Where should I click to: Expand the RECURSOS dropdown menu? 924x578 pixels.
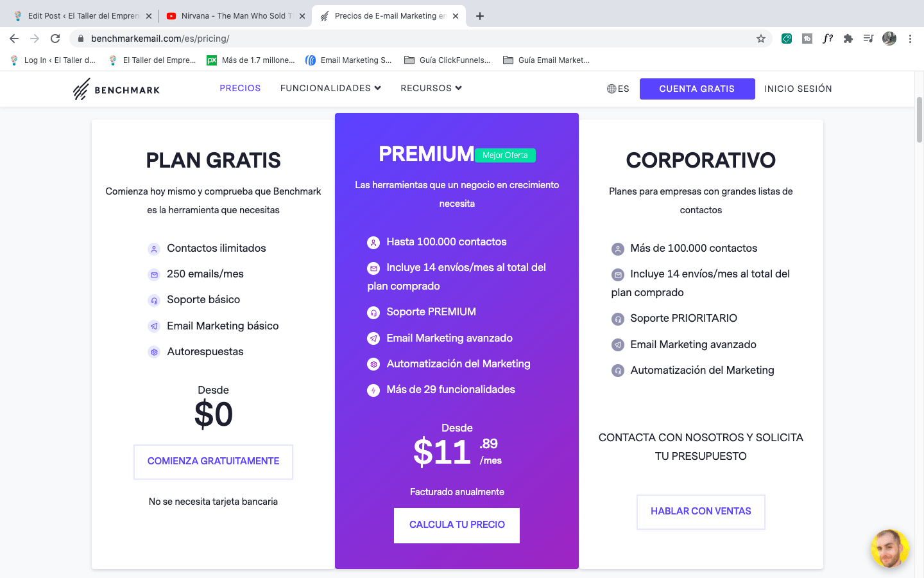click(431, 88)
